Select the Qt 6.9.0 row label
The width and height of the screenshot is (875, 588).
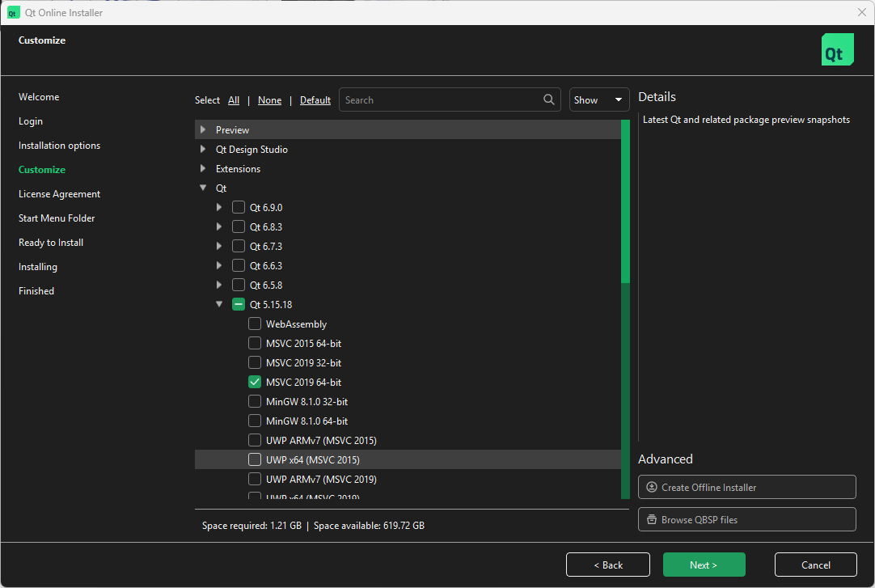point(266,208)
